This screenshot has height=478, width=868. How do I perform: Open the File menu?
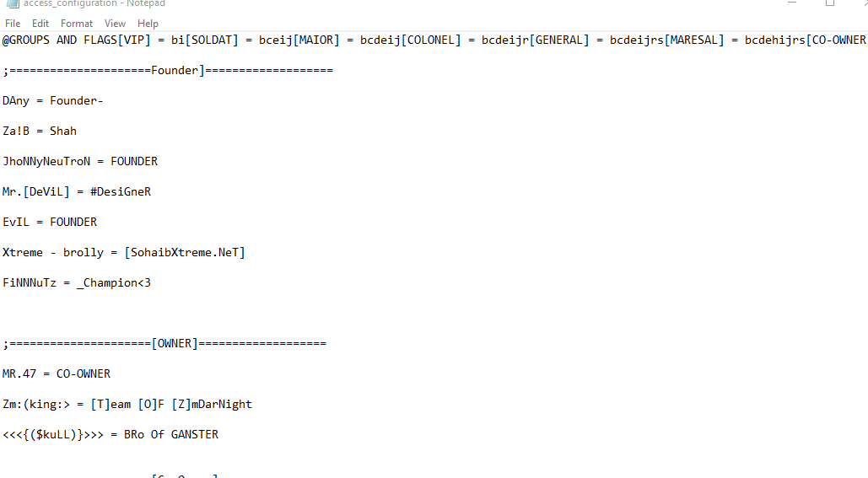click(x=12, y=24)
